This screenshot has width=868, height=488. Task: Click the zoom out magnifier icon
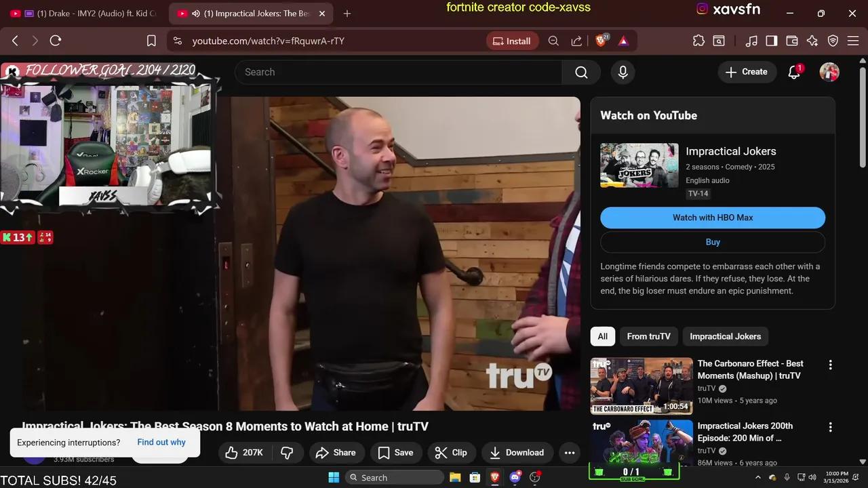coord(553,41)
